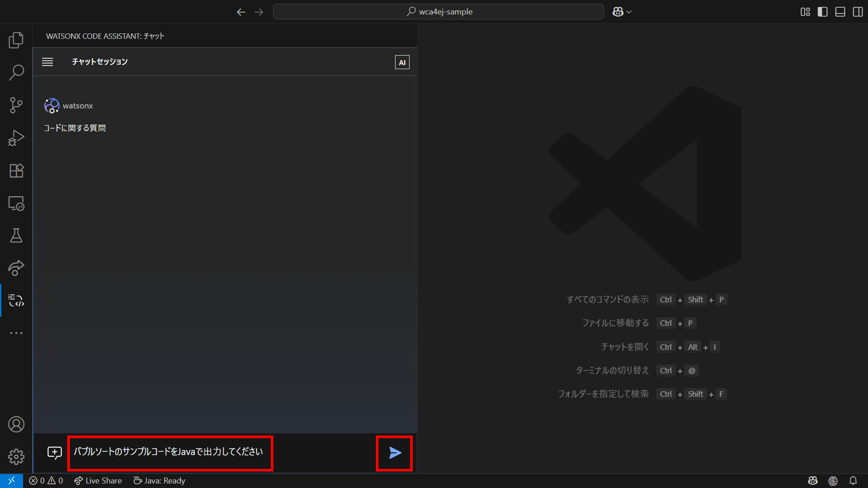Open the Search view in activity bar
Image resolution: width=868 pixels, height=488 pixels.
tap(16, 72)
